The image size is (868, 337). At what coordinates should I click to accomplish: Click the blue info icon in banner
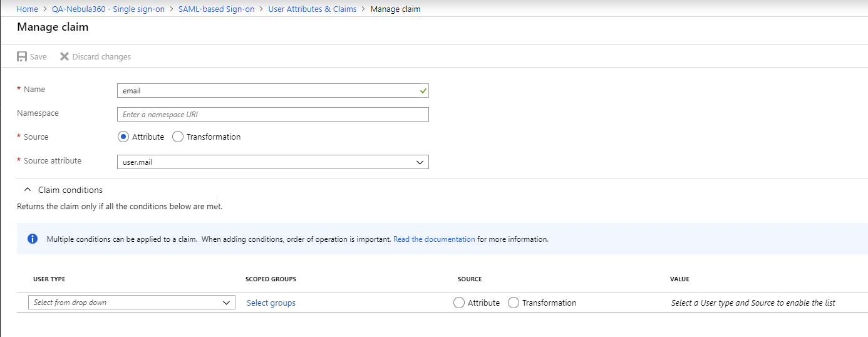pyautogui.click(x=33, y=239)
